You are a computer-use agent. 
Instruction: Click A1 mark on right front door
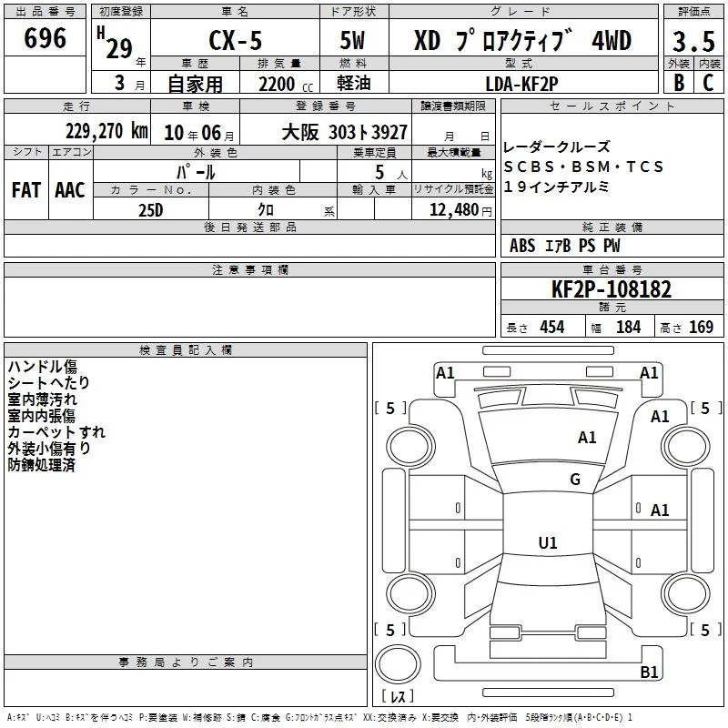pyautogui.click(x=660, y=511)
